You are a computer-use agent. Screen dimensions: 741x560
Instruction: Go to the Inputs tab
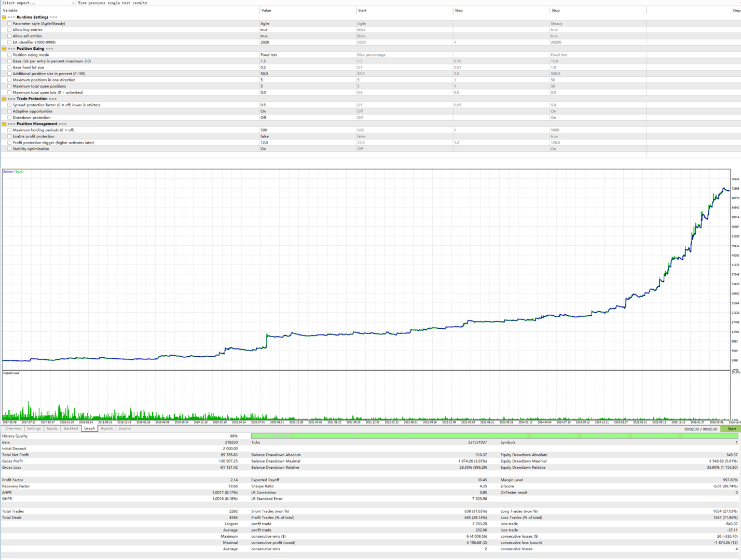click(x=52, y=428)
